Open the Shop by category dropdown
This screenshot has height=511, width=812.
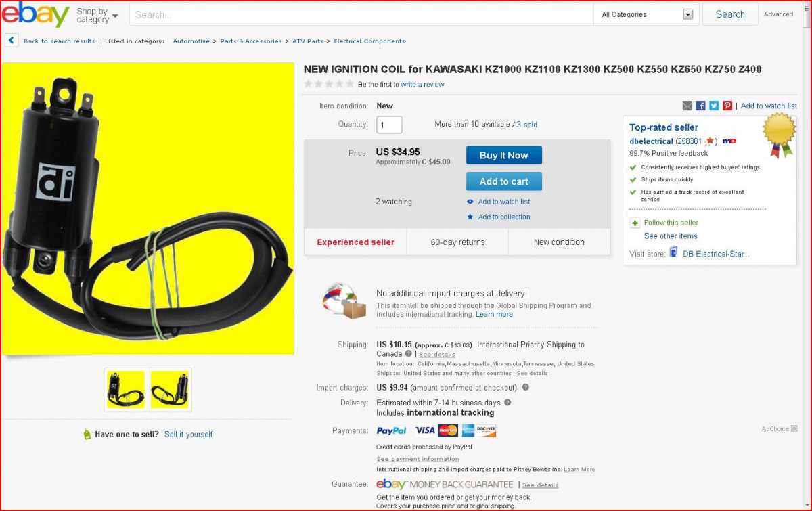(x=97, y=15)
